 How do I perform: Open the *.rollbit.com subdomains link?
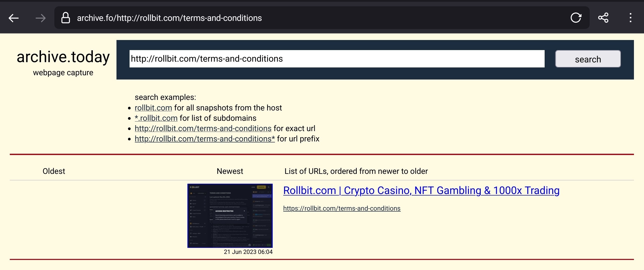(x=156, y=118)
